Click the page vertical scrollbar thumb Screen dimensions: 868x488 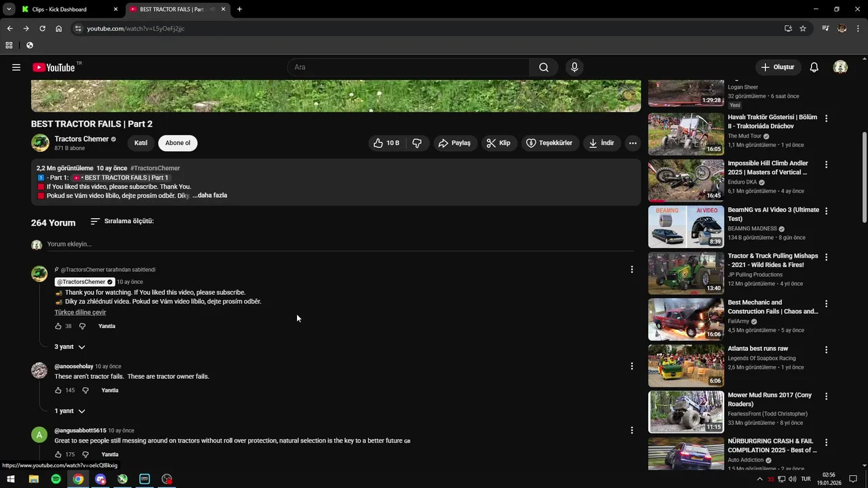click(x=864, y=176)
